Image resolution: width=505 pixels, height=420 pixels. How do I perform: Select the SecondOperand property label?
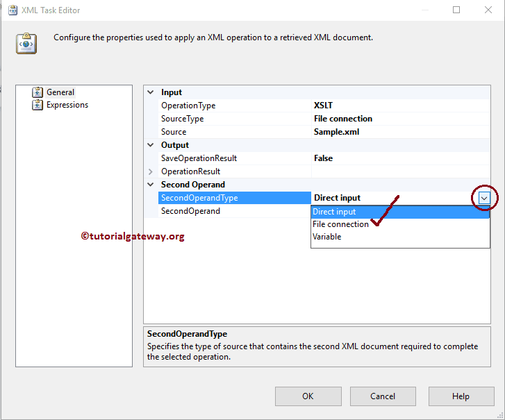click(x=190, y=211)
